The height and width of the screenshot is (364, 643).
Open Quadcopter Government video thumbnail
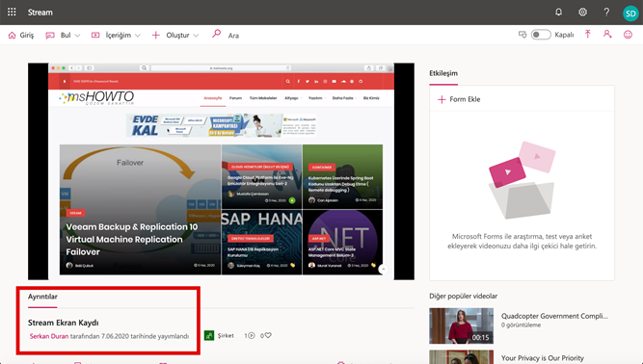coord(462,325)
